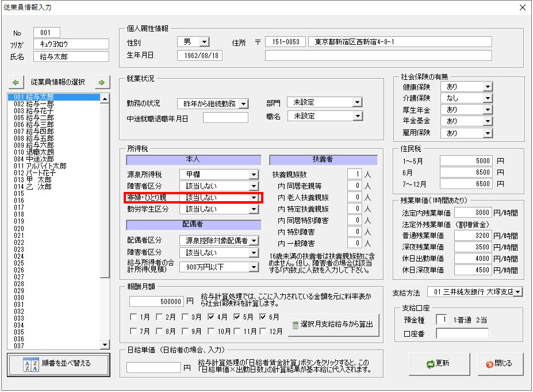Click 住民税 1〜5月 amount field
The width and height of the screenshot is (533, 392).
[466, 161]
